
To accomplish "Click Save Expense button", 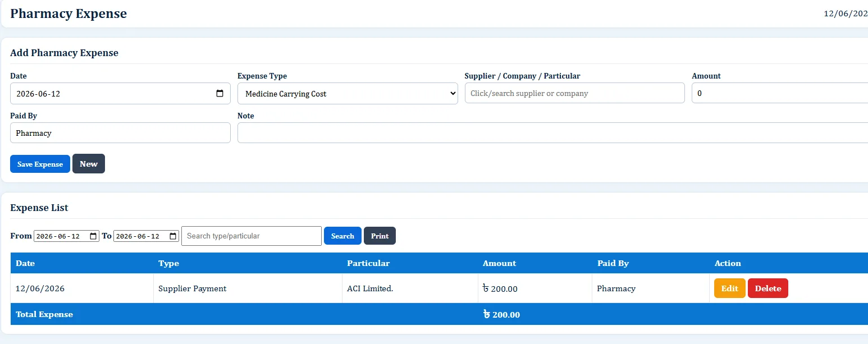I will click(40, 164).
